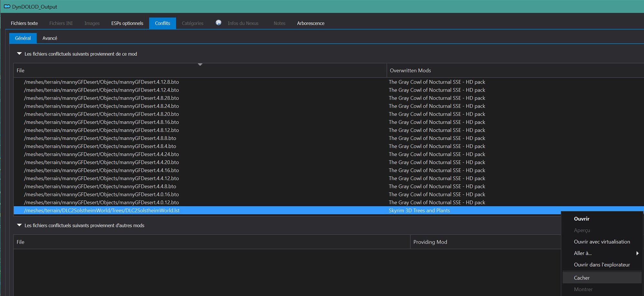Click 'Ouvrir dans l'explorateur' menu entry
This screenshot has height=296, width=644.
pos(602,265)
